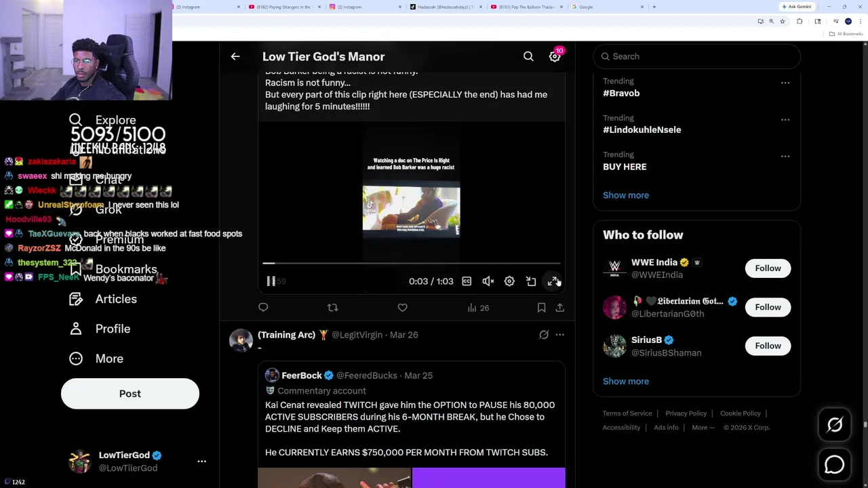868x488 pixels.
Task: Open Privacy Policy link
Action: [686, 413]
